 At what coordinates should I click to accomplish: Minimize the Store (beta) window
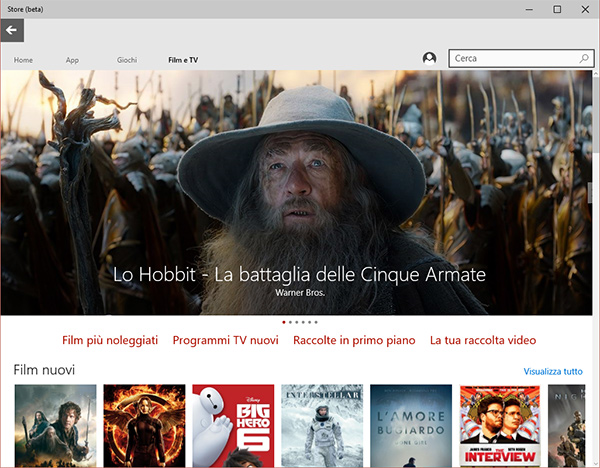[529, 9]
